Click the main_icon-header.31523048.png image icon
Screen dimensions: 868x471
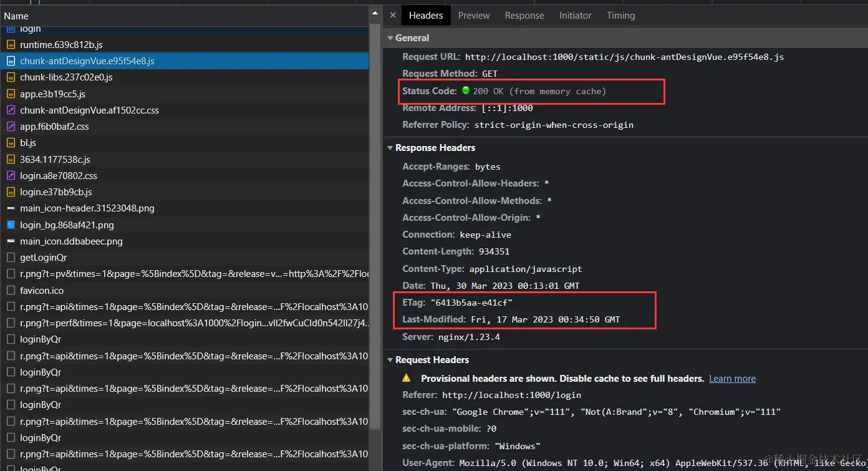[x=11, y=208]
